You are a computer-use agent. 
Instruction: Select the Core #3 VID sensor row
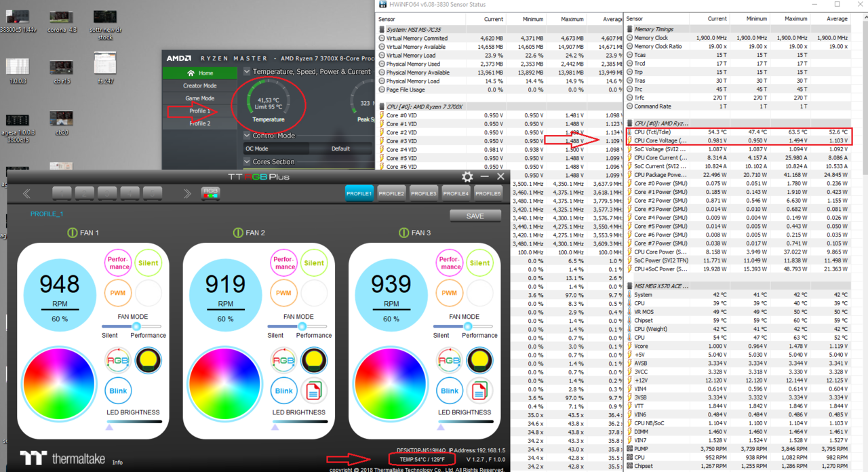tap(501, 140)
